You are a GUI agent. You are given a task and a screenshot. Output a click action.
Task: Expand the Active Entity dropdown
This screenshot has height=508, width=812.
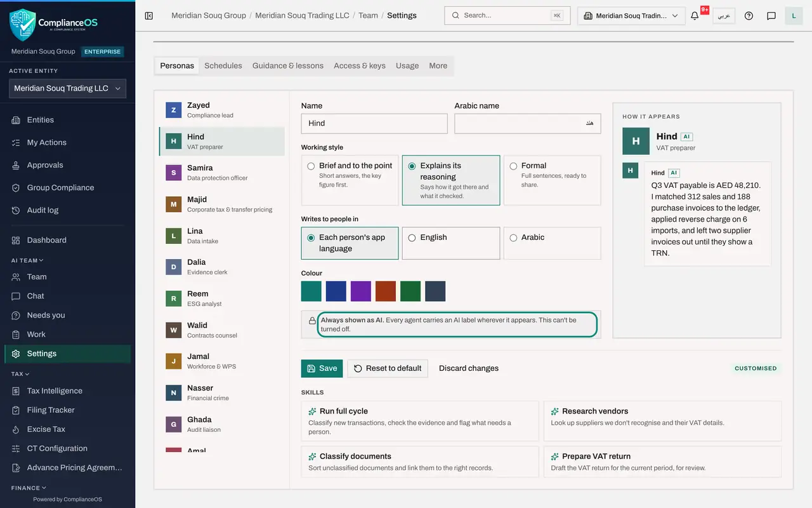67,88
